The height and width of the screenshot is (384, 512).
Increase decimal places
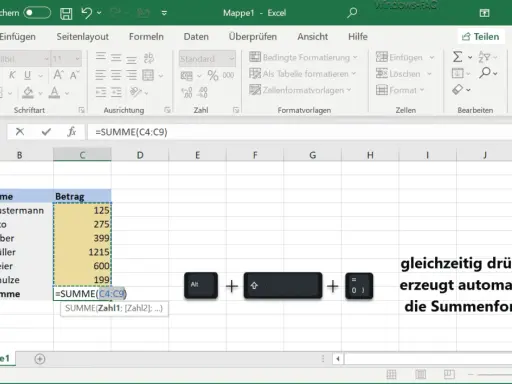(187, 92)
